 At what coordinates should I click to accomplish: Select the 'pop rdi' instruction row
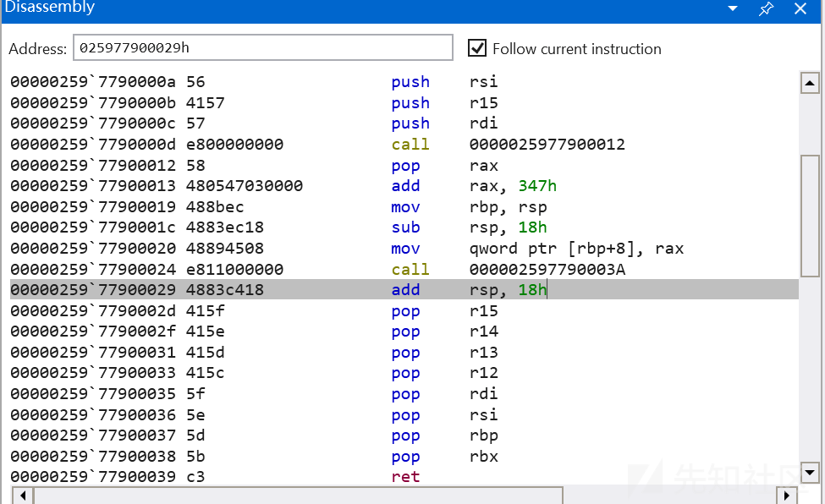[x=404, y=393]
